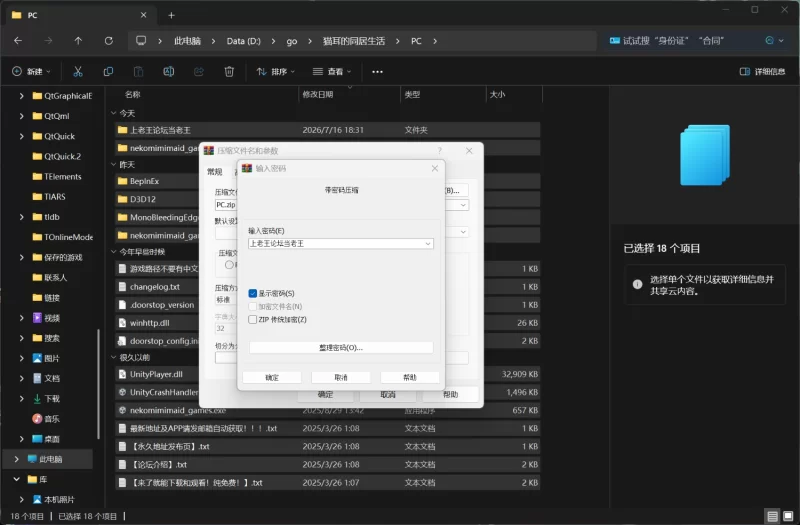Click the Rename icon in Explorer toolbar
The image size is (800, 525).
click(168, 71)
